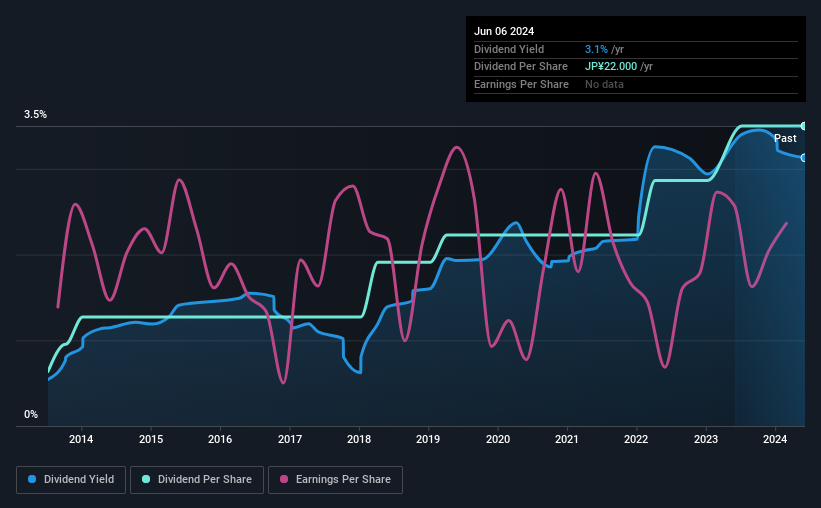This screenshot has height=508, width=821.
Task: Click the JP¥22.000 dividend value
Action: tap(611, 67)
